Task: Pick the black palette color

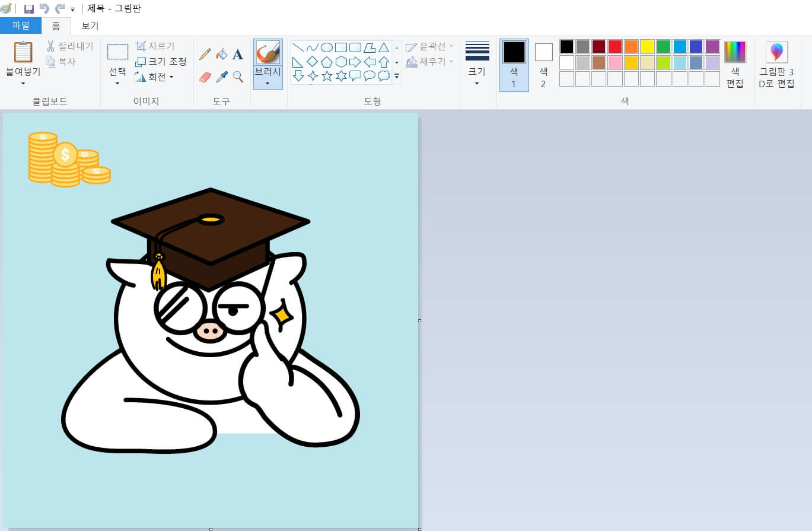Action: coord(567,47)
